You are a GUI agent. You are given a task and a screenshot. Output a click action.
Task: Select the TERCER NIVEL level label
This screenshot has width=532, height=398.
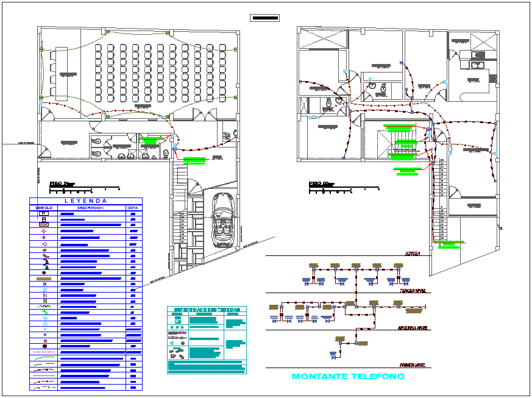[x=411, y=291]
